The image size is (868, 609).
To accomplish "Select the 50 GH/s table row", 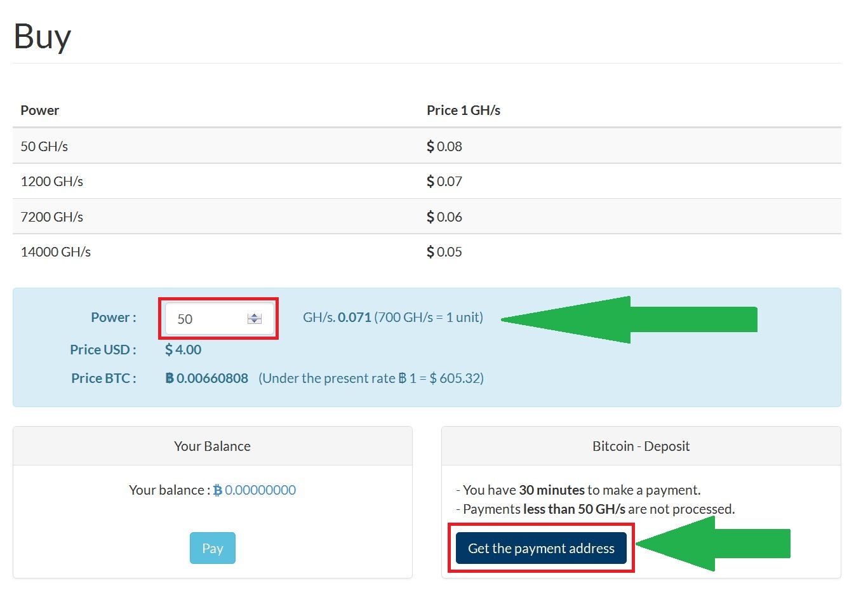I will [427, 146].
